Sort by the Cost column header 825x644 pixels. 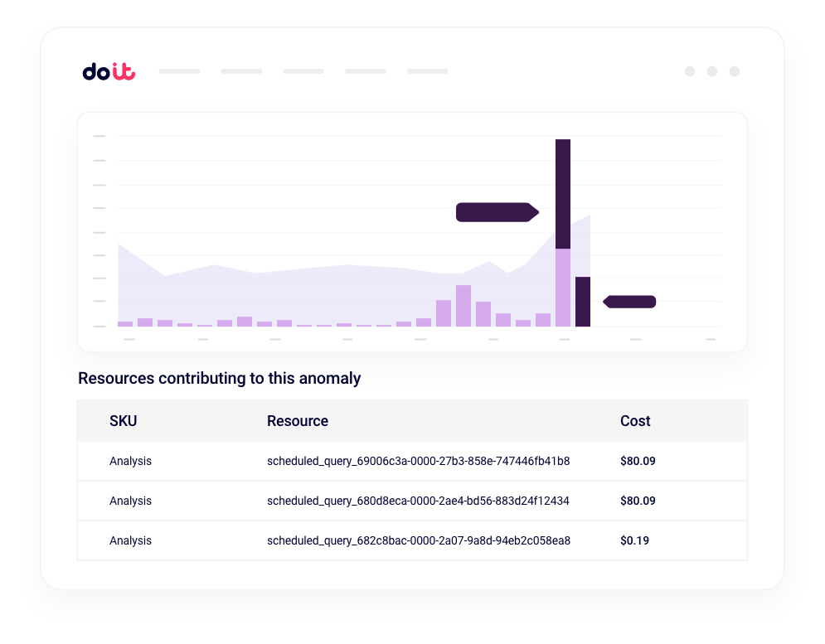(x=635, y=421)
